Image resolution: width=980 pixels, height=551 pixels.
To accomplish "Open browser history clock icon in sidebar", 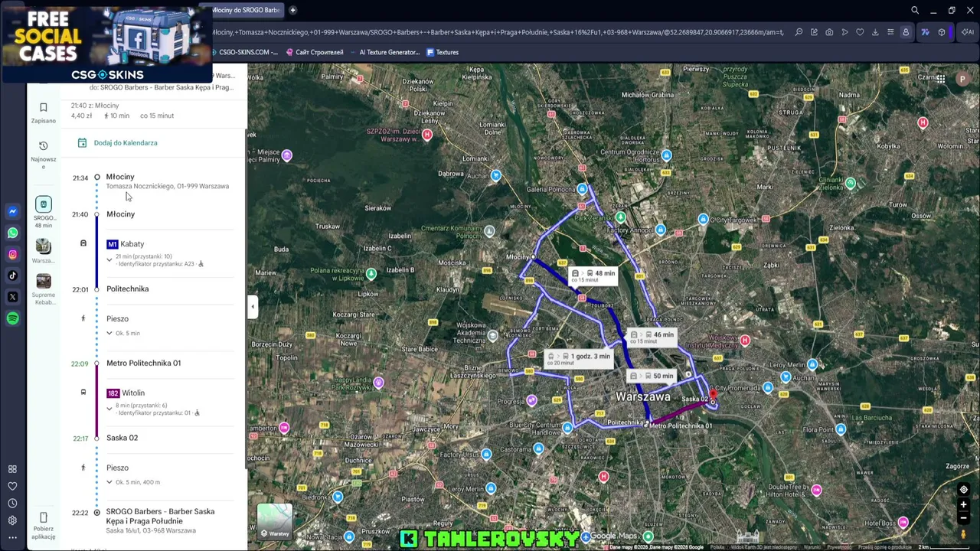I will (12, 504).
